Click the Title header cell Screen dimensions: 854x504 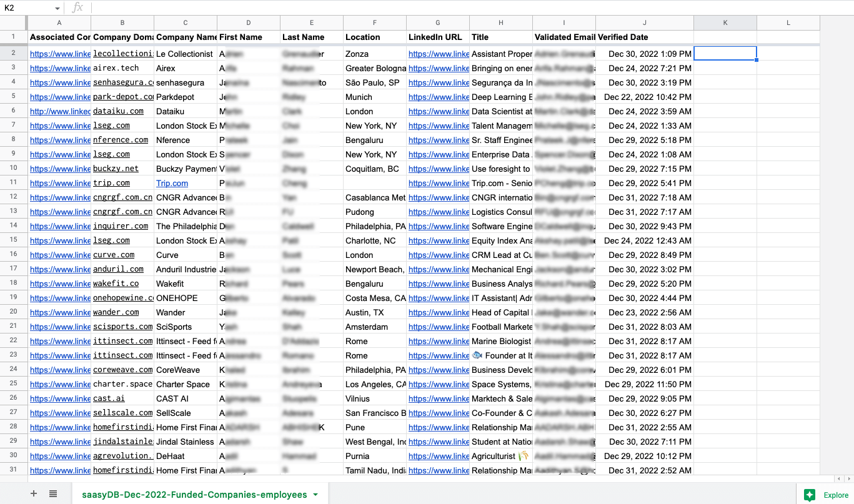pyautogui.click(x=501, y=37)
